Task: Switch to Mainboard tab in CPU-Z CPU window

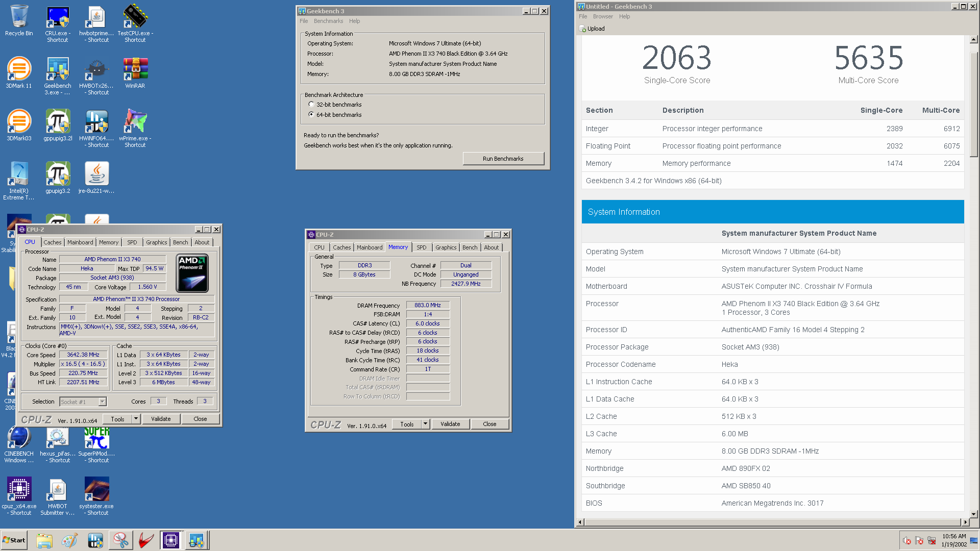Action: click(x=80, y=242)
